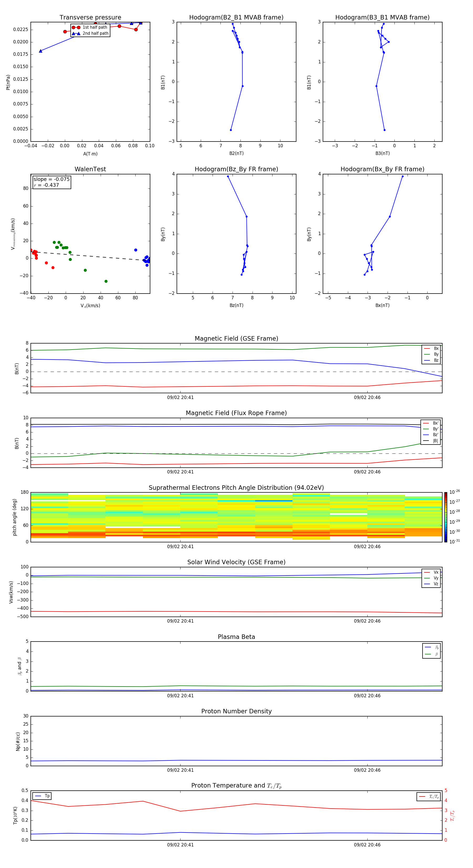
Task: Click the "Np(#/cc)" axis label
Action: 18,741
